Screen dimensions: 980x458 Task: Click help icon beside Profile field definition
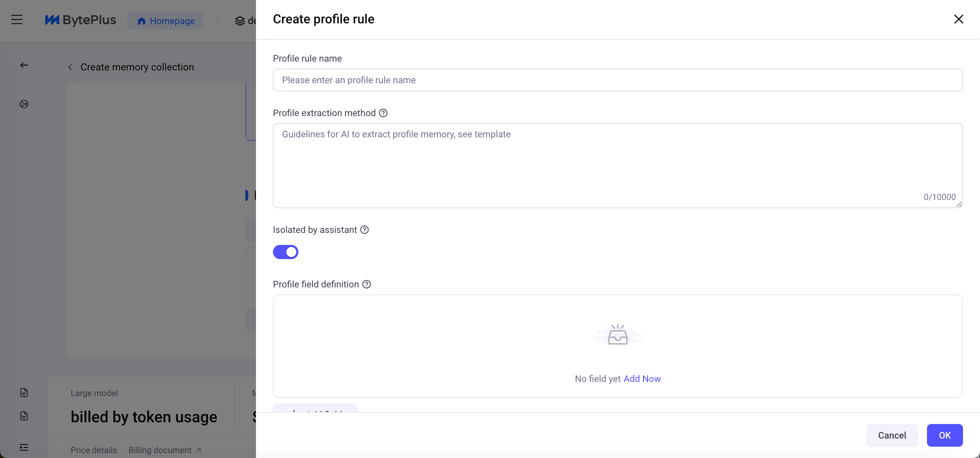(x=366, y=285)
